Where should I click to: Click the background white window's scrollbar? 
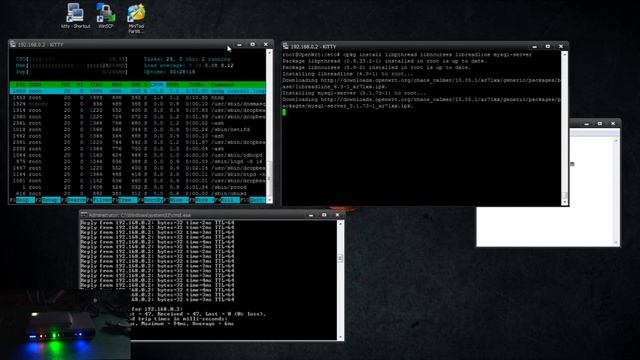[616, 191]
